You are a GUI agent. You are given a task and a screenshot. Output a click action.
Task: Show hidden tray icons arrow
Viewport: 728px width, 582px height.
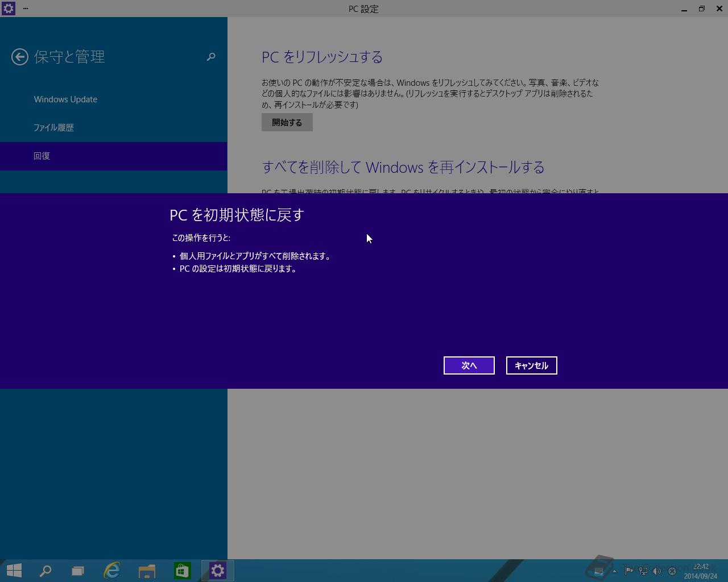(614, 571)
